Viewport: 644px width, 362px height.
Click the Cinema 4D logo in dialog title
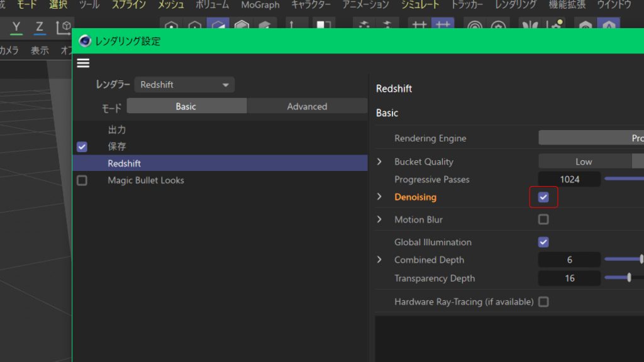(x=85, y=41)
